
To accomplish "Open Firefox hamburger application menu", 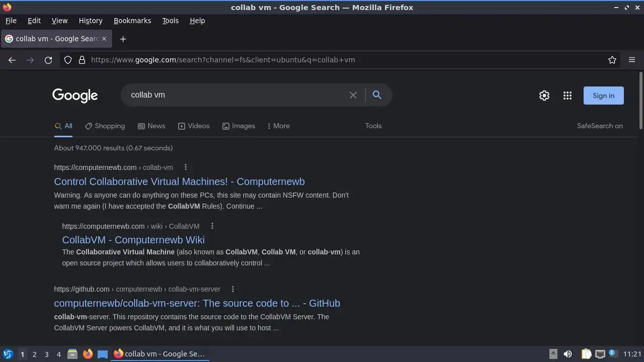I will click(x=632, y=60).
